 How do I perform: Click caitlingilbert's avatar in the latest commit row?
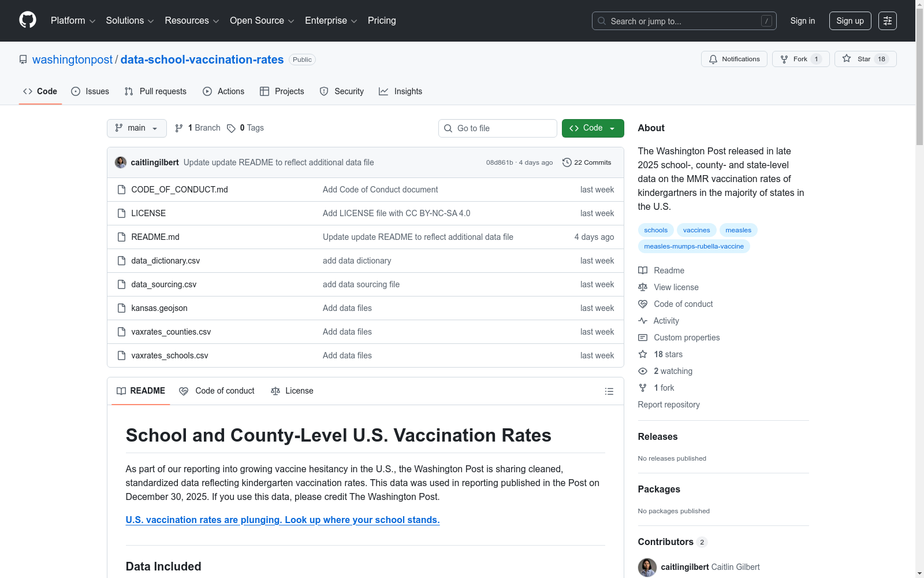pyautogui.click(x=121, y=162)
